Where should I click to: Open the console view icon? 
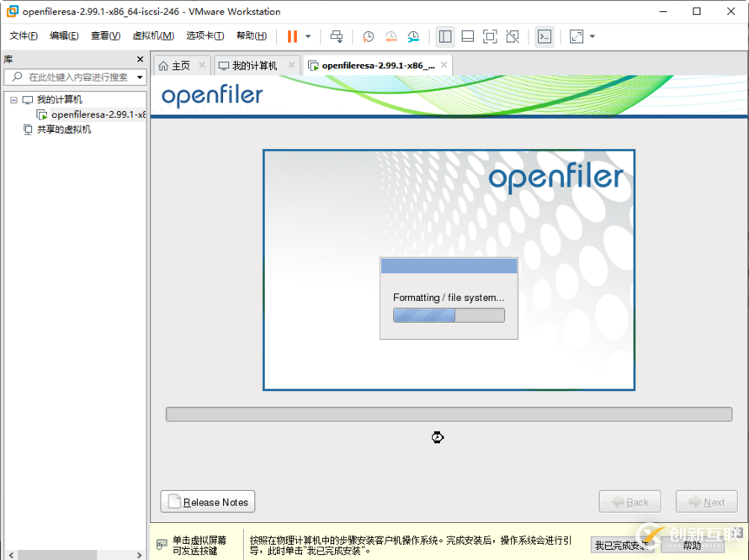tap(544, 36)
